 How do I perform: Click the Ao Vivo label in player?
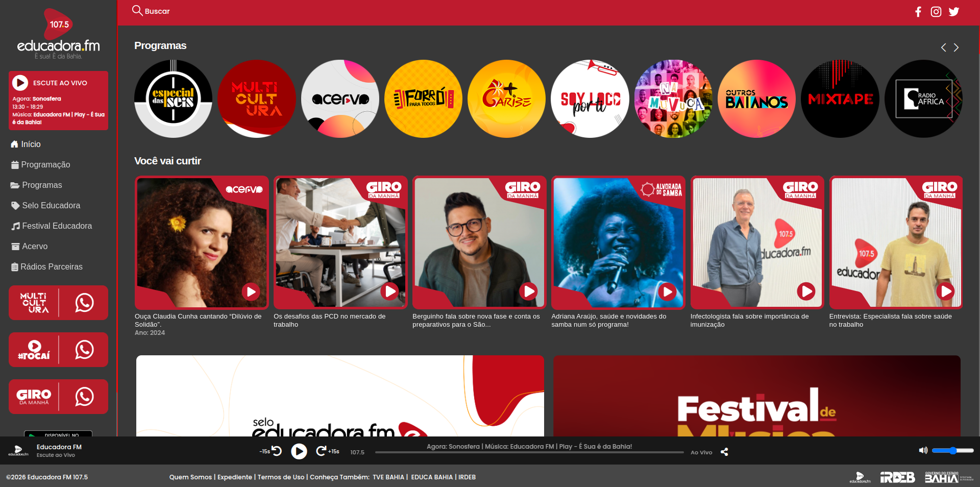[701, 452]
